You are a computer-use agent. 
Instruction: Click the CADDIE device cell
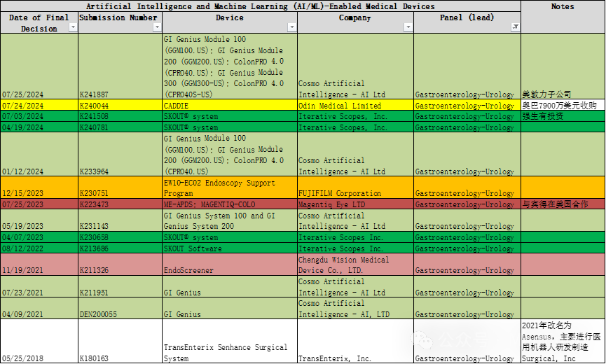pyautogui.click(x=229, y=106)
